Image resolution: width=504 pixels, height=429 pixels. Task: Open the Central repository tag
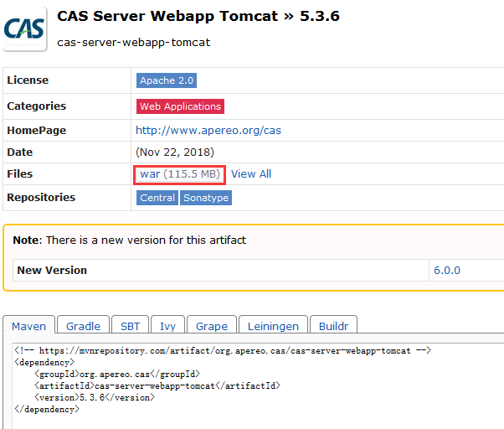point(157,198)
